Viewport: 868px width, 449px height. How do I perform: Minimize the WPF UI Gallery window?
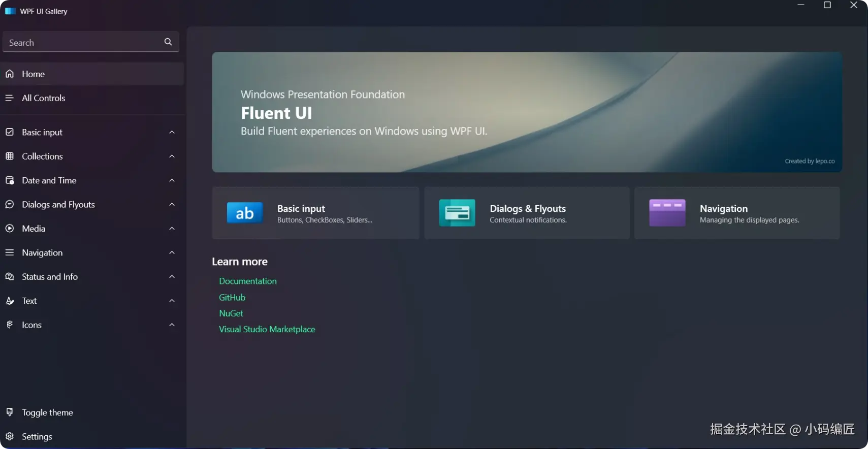click(x=801, y=5)
